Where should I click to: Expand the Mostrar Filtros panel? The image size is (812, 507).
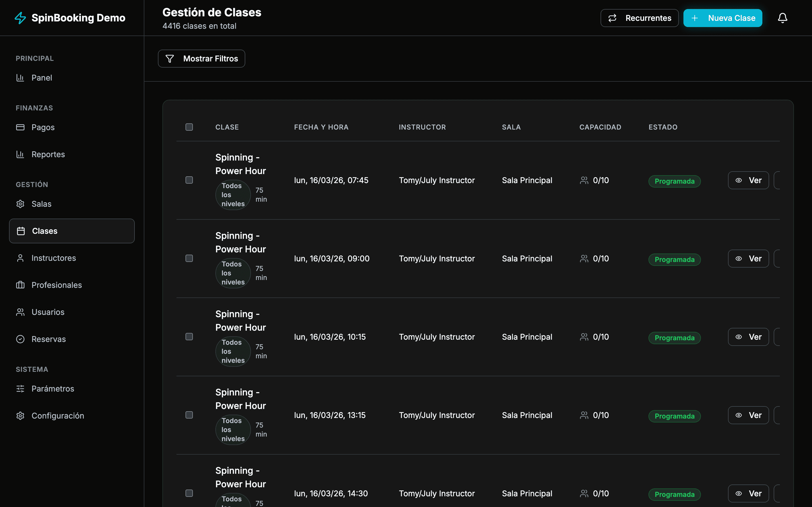coord(201,58)
